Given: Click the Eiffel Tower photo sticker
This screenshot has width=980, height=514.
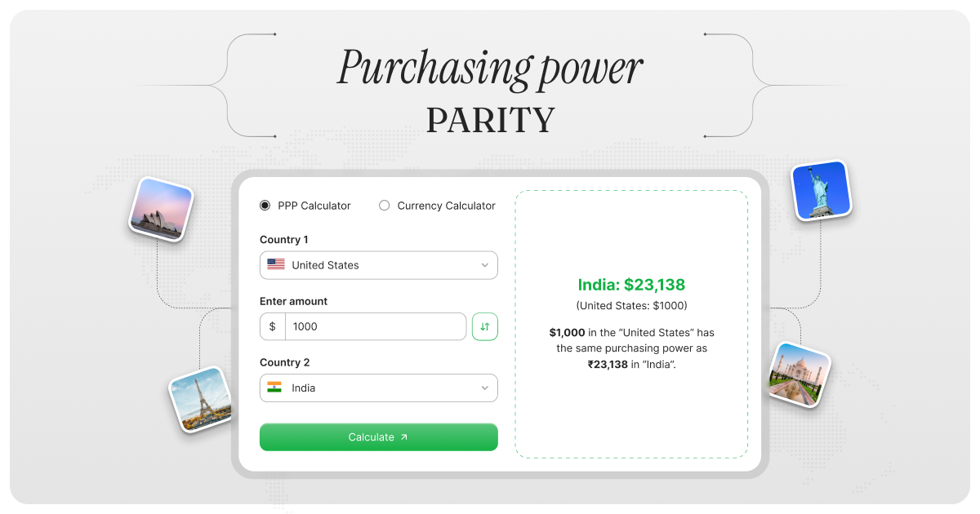Looking at the screenshot, I should coord(200,400).
